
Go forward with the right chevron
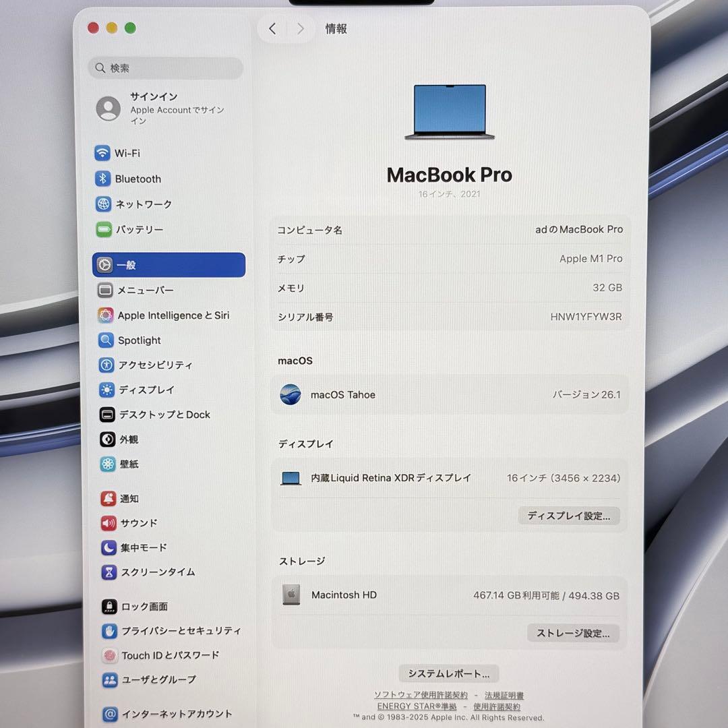301,29
